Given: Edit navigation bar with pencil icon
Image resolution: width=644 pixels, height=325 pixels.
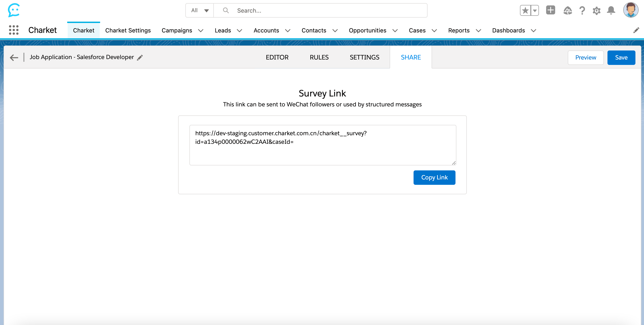Looking at the screenshot, I should click(636, 30).
